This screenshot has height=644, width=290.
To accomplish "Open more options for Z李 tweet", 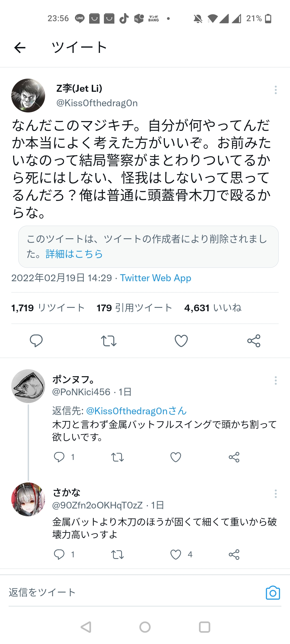I will 275,90.
